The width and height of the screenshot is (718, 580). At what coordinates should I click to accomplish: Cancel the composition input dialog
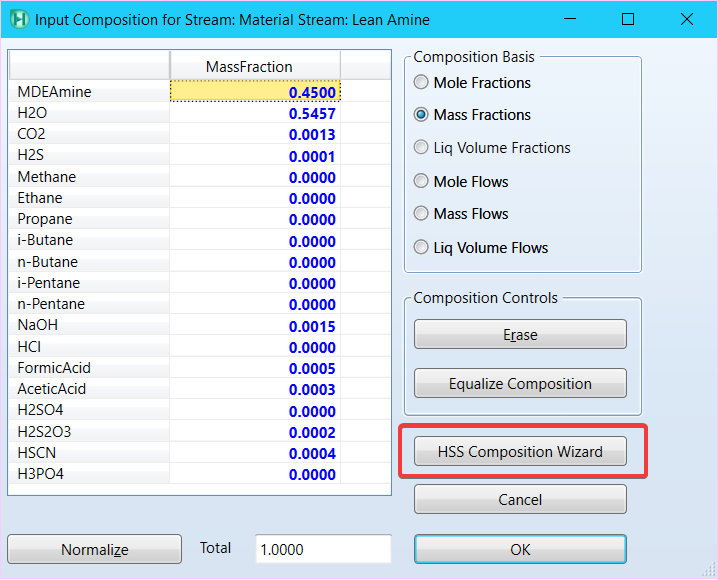(520, 500)
